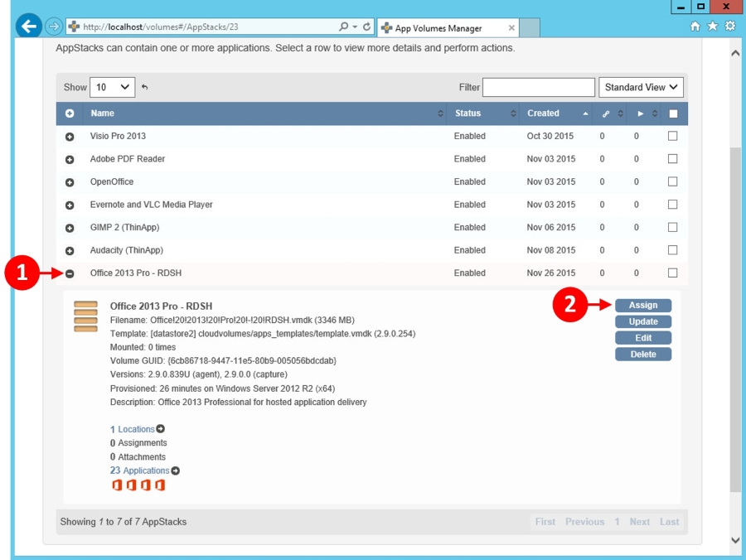Click the Volume GUID line
The width and height of the screenshot is (746, 560).
tap(223, 361)
